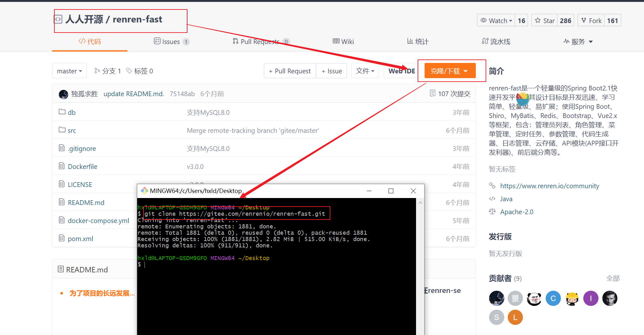View the 标签 0 tags link
This screenshot has width=644, height=335.
click(139, 71)
